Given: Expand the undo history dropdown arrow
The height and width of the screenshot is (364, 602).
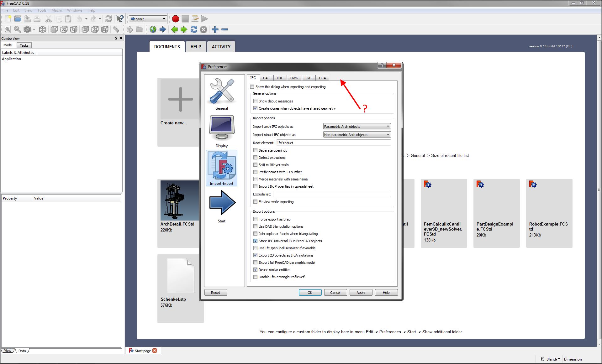Looking at the screenshot, I should pos(86,19).
